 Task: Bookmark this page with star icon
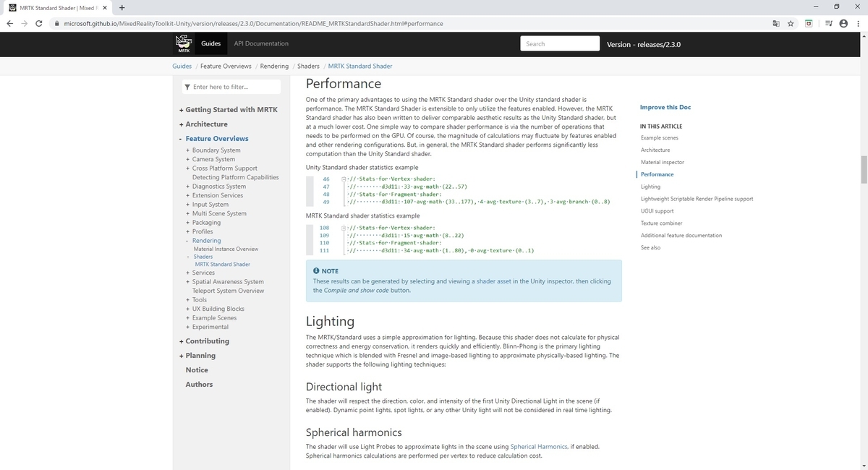click(x=791, y=23)
